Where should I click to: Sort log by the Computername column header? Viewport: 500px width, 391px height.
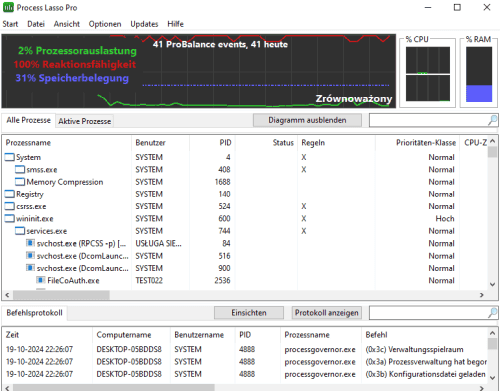coord(132,335)
